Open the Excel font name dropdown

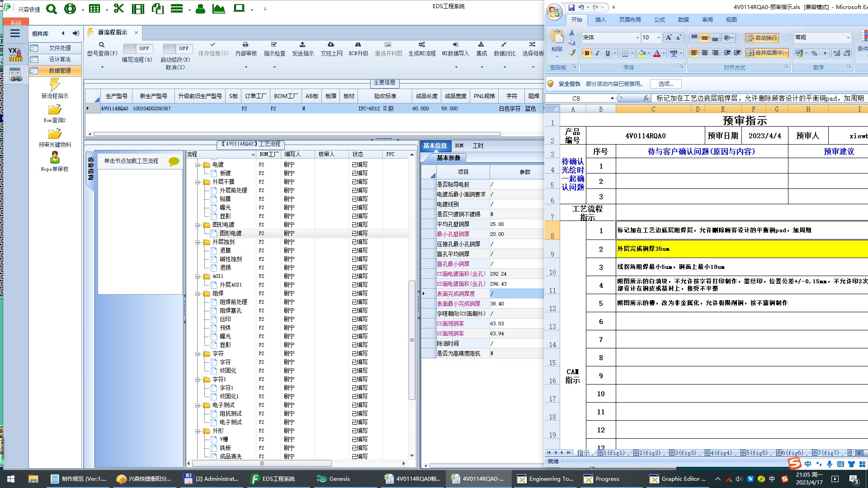pyautogui.click(x=637, y=38)
